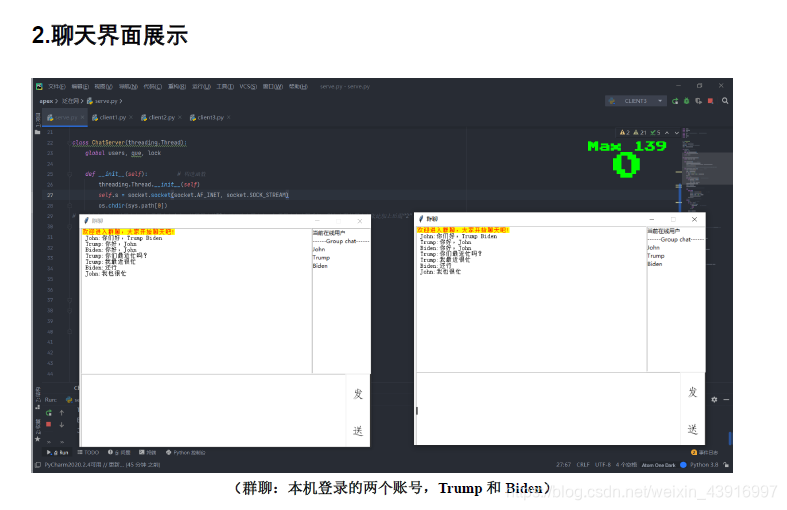This screenshot has width=787, height=510.
Task: Click the structure icon on left strip
Action: point(38,408)
